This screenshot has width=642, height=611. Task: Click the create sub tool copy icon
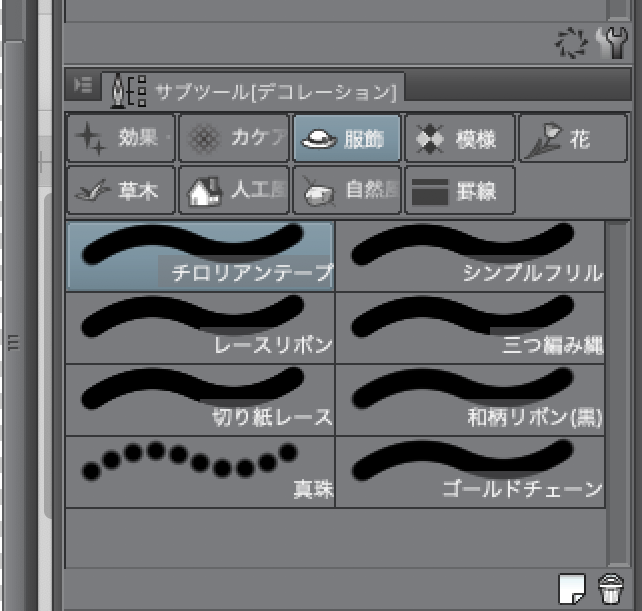(571, 589)
